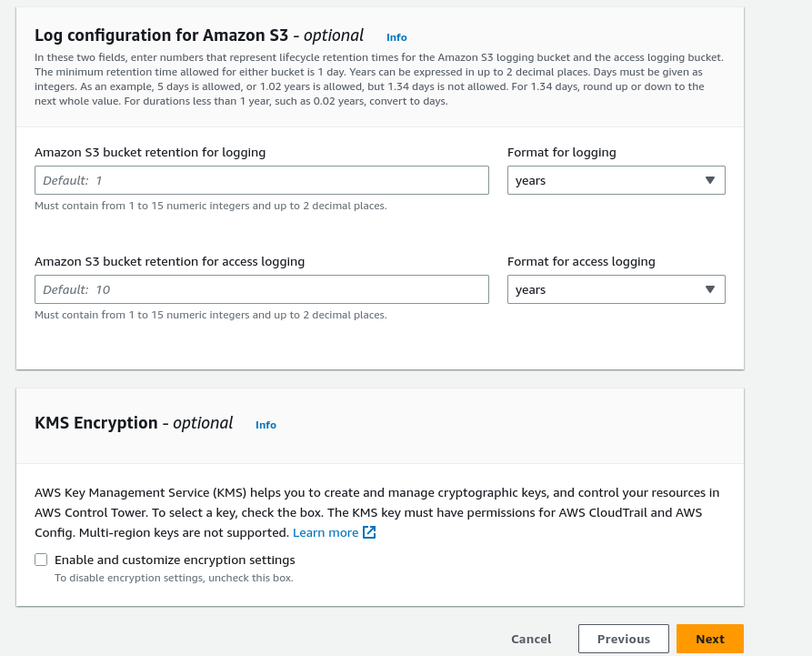Open Info for Log configuration for Amazon S3

click(396, 37)
